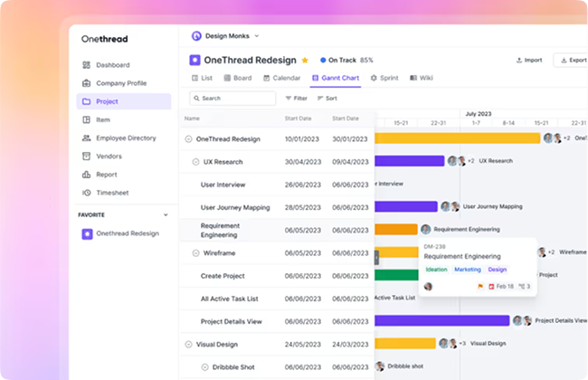The width and height of the screenshot is (588, 380).
Task: Click the yellow favorite star beside title
Action: [x=305, y=61]
